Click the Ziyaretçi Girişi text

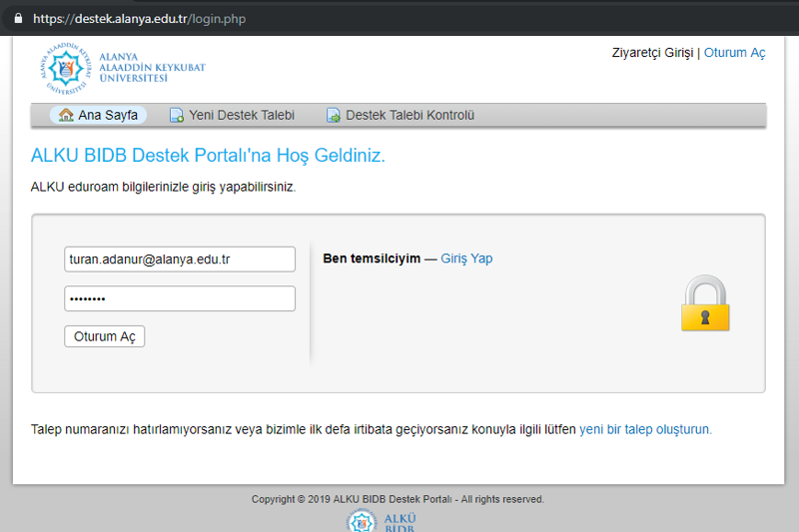click(x=653, y=53)
